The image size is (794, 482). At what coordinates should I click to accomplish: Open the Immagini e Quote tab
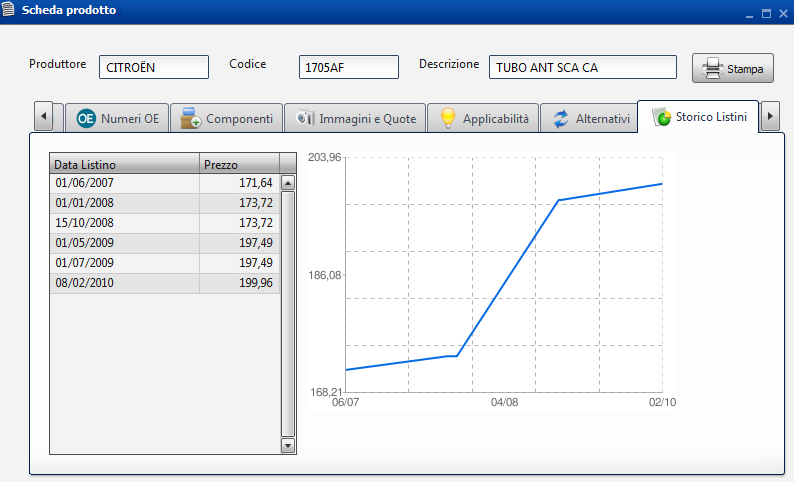(355, 118)
